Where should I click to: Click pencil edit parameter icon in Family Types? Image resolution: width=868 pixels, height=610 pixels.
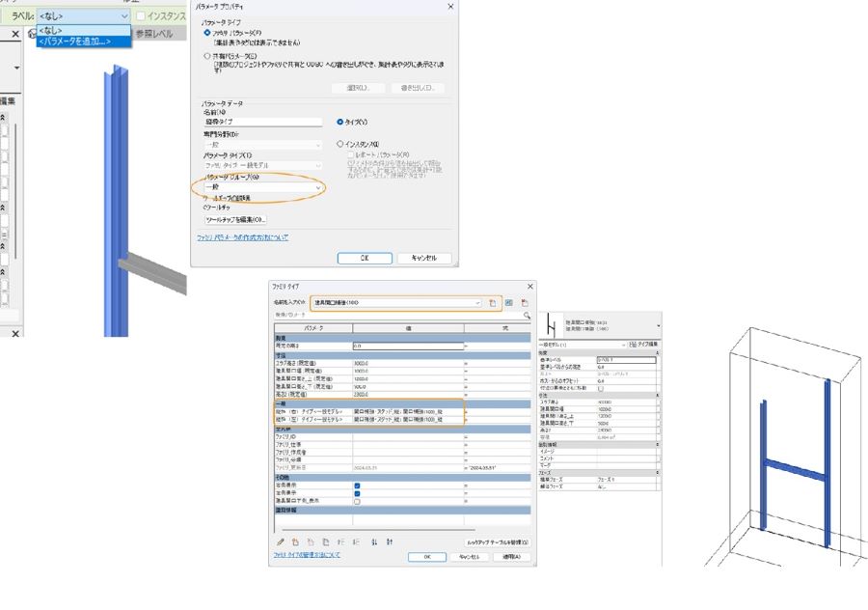point(281,541)
